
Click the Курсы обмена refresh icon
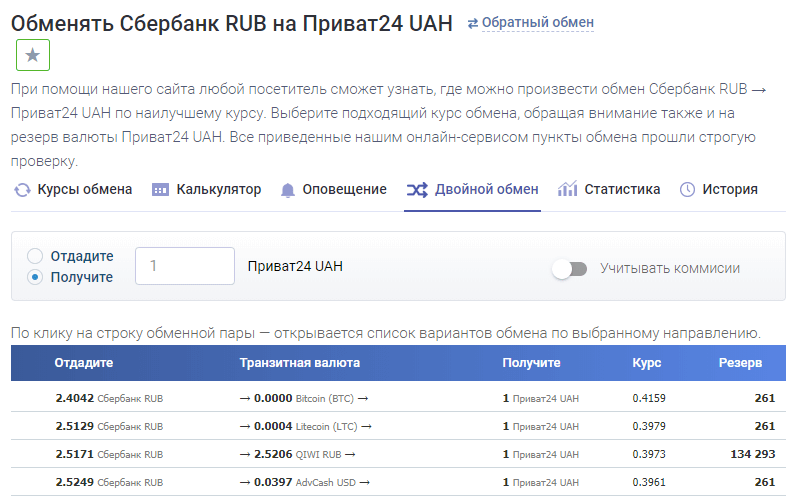pos(22,190)
